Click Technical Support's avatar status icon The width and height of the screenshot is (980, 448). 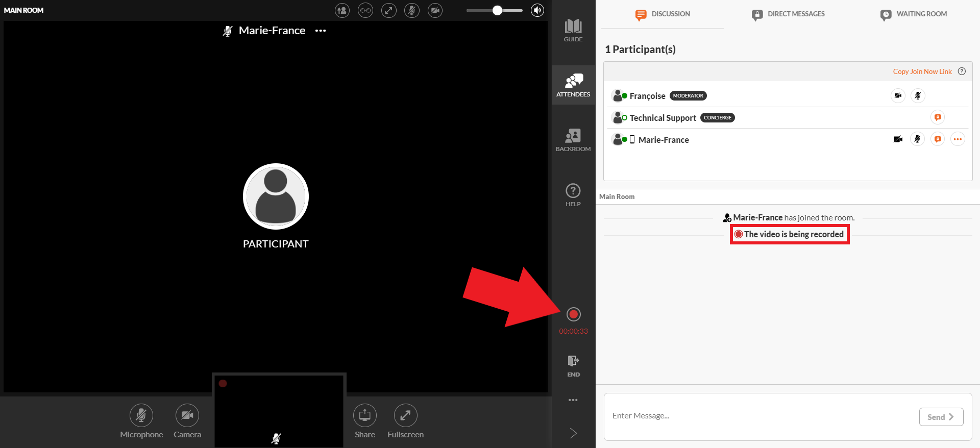tap(619, 118)
